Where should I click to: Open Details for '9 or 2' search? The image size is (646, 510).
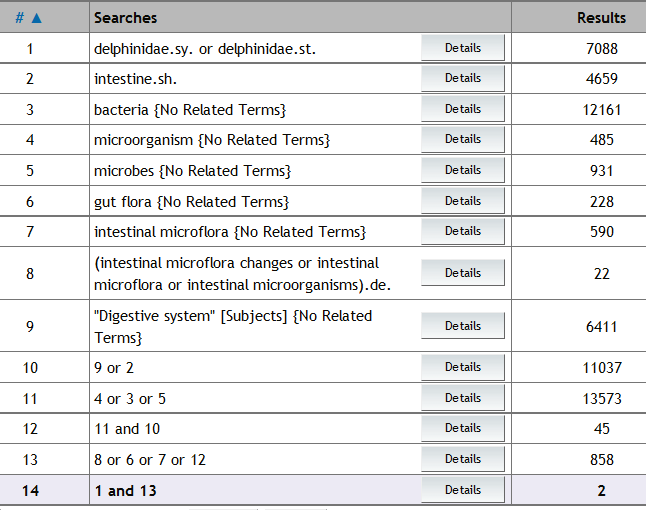pos(463,367)
